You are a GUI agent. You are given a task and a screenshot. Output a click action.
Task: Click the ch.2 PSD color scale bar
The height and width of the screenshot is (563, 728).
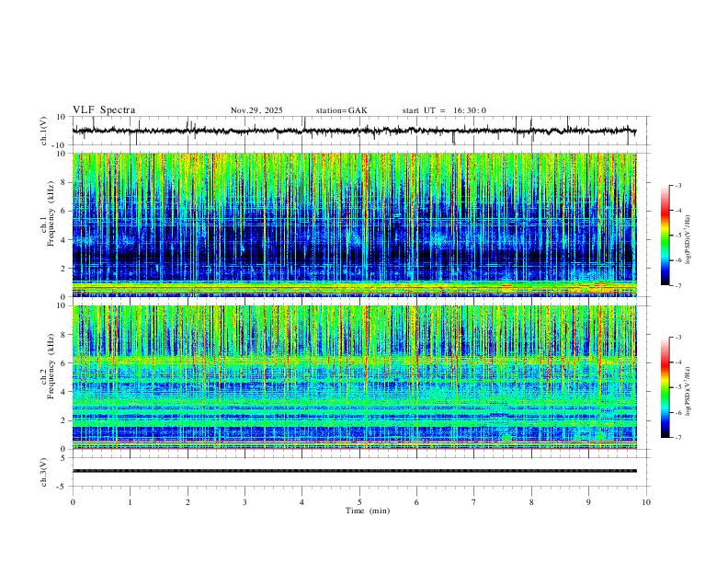pyautogui.click(x=665, y=387)
